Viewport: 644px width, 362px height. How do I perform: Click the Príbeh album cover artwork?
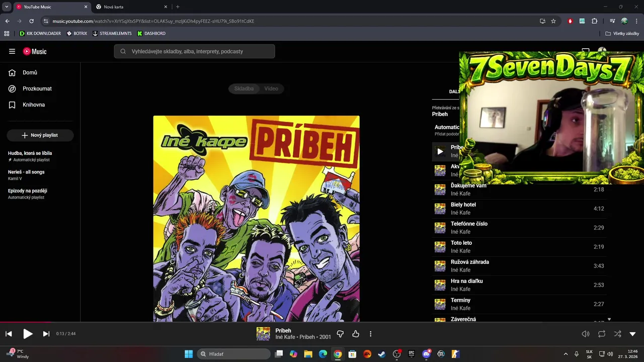(257, 219)
